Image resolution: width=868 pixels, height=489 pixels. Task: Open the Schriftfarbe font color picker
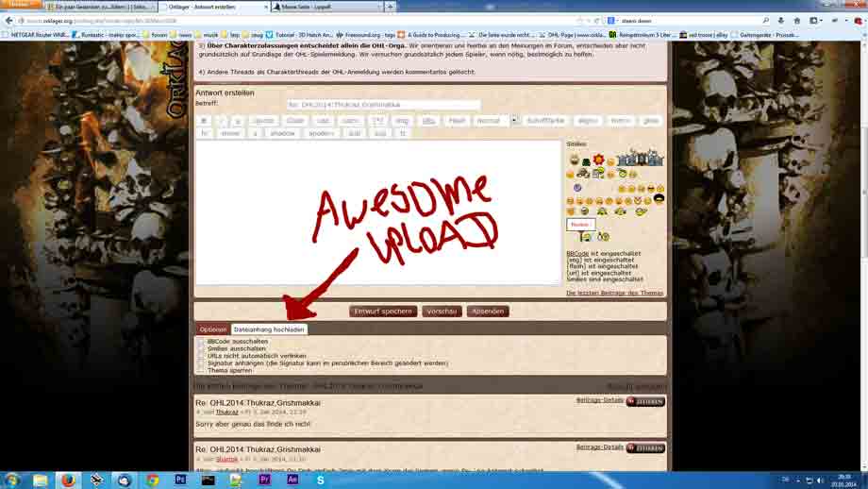click(545, 121)
